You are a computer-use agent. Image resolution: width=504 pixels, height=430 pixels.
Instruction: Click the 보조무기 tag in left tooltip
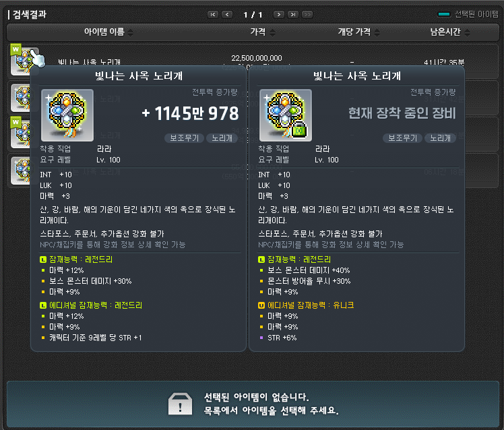[x=184, y=138]
